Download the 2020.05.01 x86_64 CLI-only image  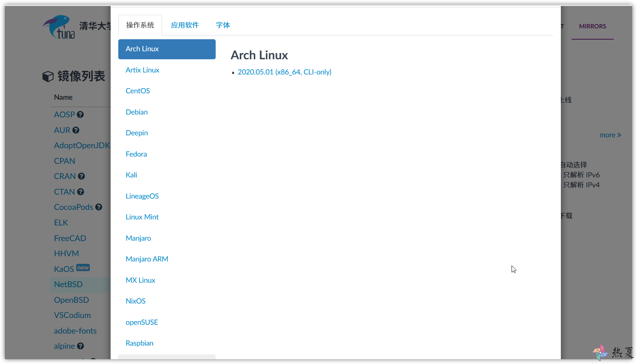click(285, 72)
